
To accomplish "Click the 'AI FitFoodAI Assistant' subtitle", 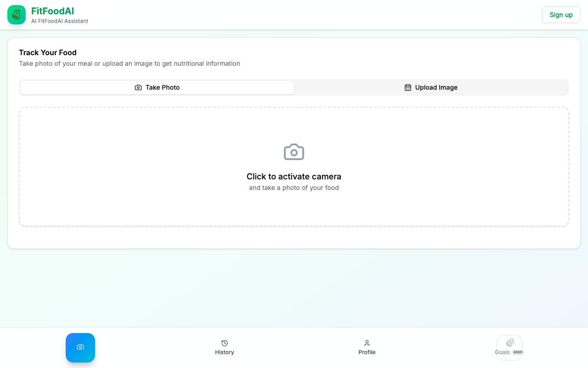I will [60, 21].
